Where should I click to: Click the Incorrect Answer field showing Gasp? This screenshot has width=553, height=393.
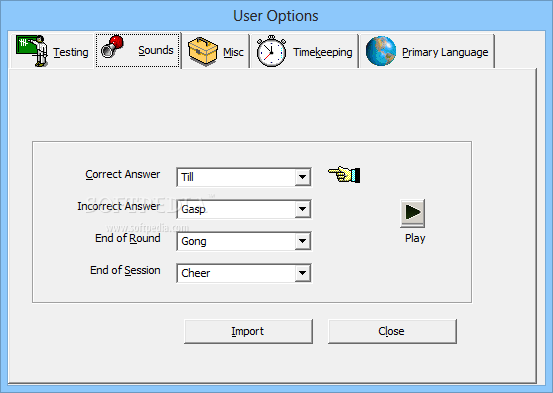coord(244,209)
